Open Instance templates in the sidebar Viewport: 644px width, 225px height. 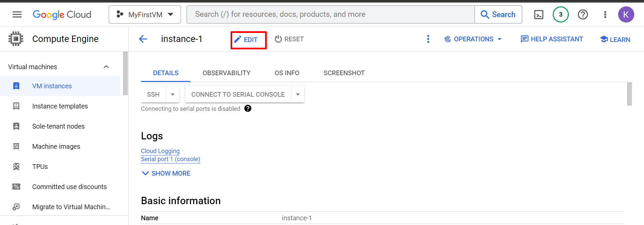tap(60, 106)
